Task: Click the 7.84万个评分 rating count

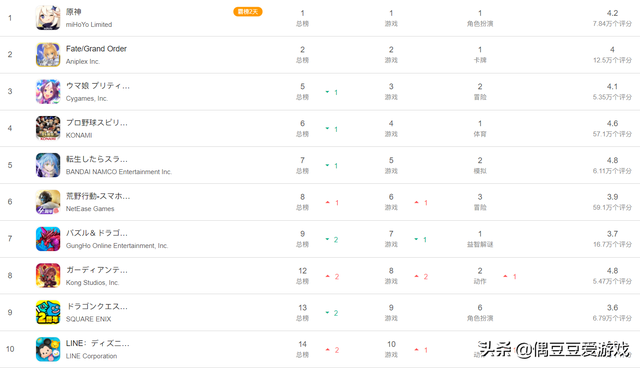Action: [612, 24]
